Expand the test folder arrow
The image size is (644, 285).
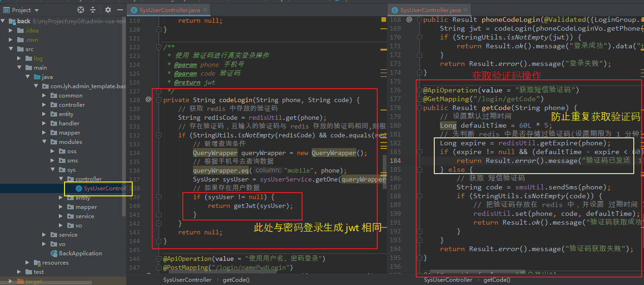click(19, 272)
